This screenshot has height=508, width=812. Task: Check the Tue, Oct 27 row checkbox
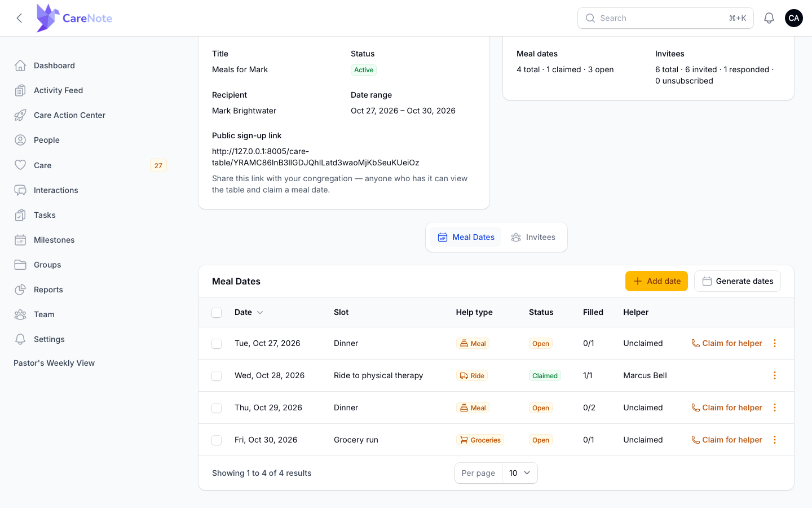(217, 344)
